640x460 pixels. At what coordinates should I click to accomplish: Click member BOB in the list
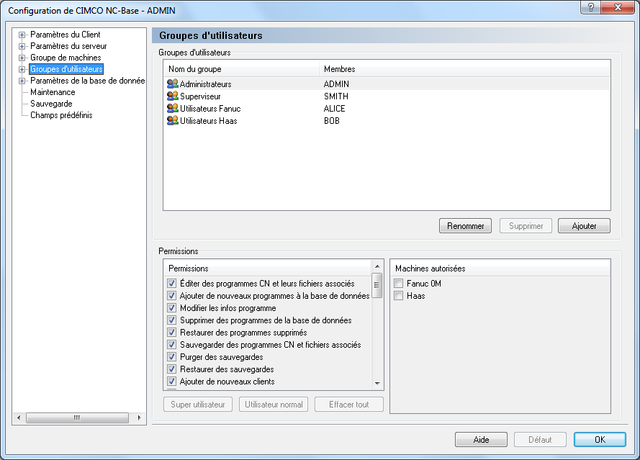[x=331, y=121]
